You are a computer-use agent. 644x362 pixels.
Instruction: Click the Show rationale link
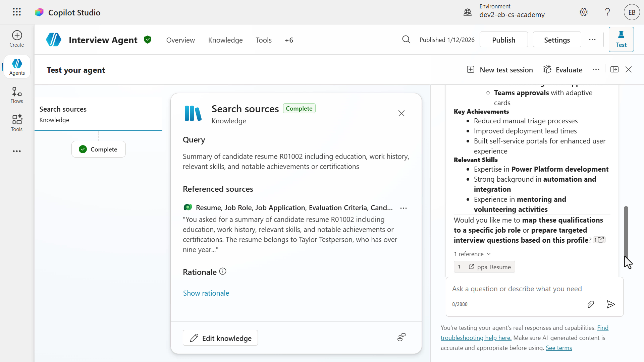206,293
